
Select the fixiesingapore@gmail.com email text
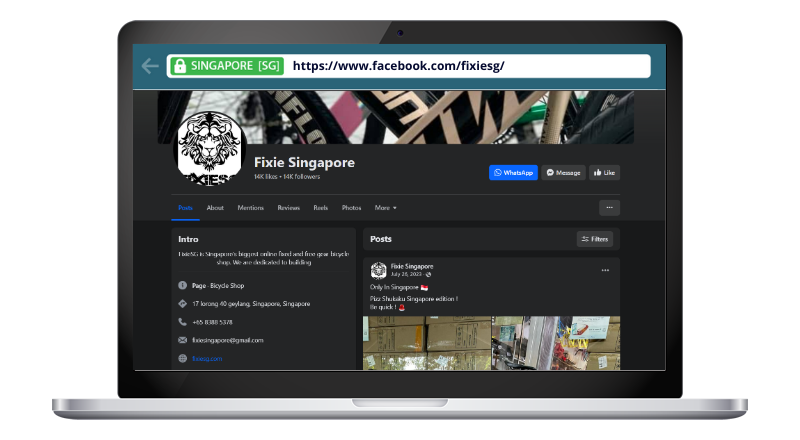pos(228,340)
